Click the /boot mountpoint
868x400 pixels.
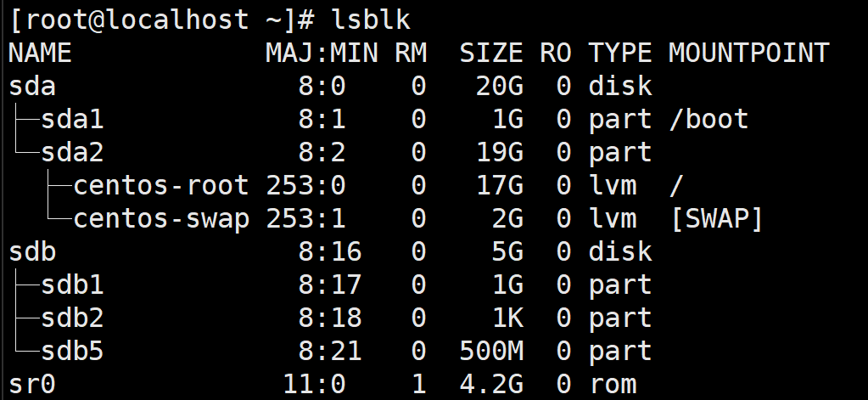tap(708, 119)
